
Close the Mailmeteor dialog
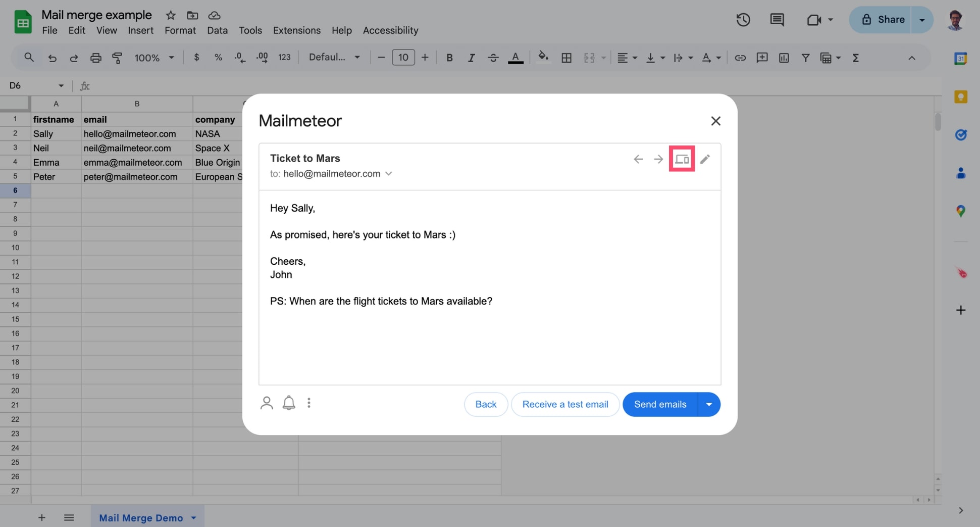715,121
